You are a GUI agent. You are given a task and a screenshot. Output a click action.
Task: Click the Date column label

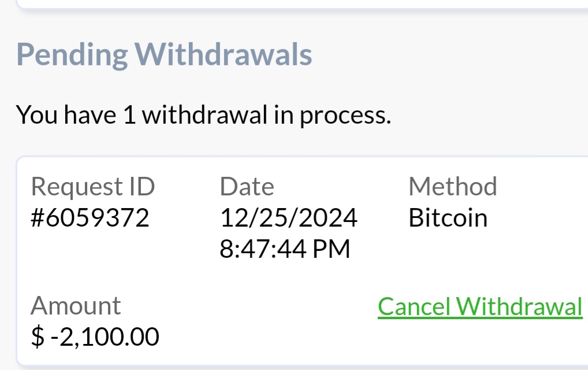(x=247, y=187)
